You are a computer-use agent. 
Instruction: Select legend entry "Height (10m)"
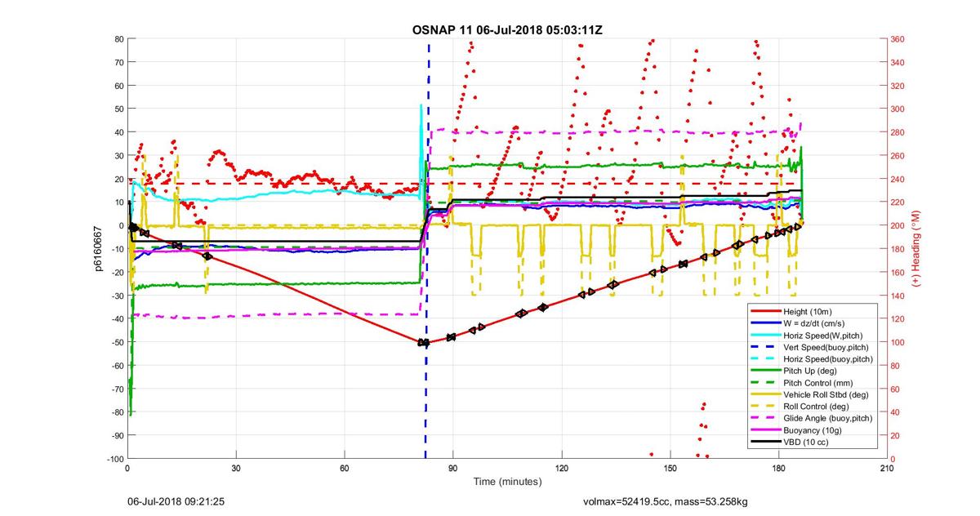pyautogui.click(x=809, y=312)
